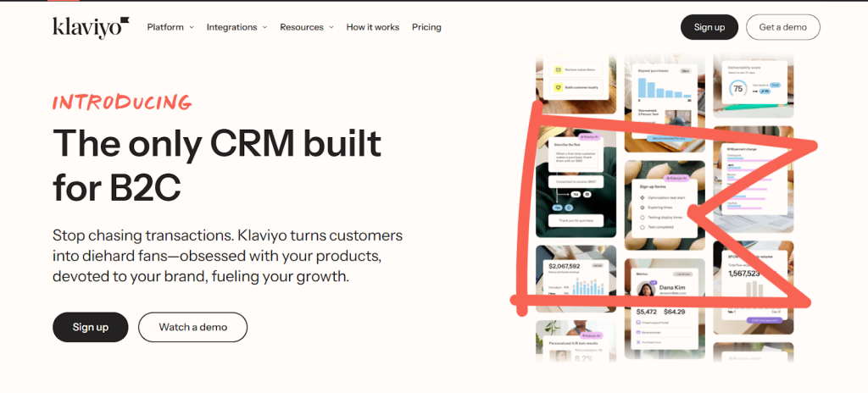Click the 'Sign up forms' card title
Screen dimensions: 868x393
653,186
